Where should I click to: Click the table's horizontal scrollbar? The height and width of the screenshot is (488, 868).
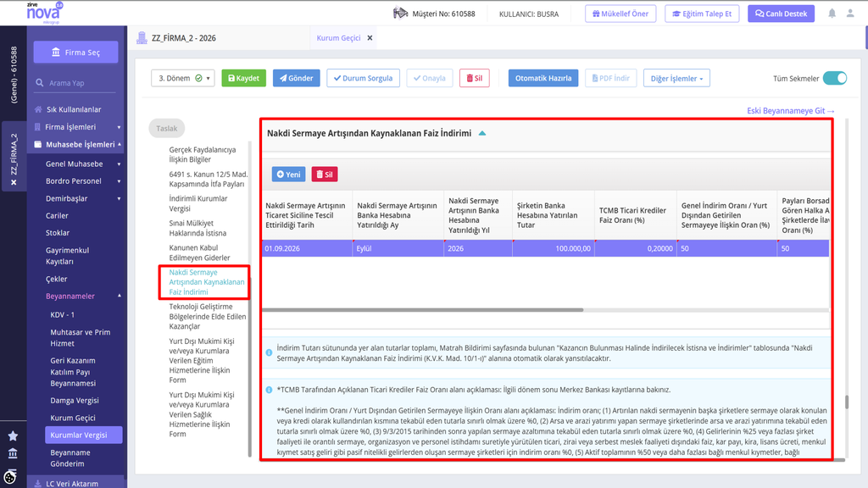[423, 310]
